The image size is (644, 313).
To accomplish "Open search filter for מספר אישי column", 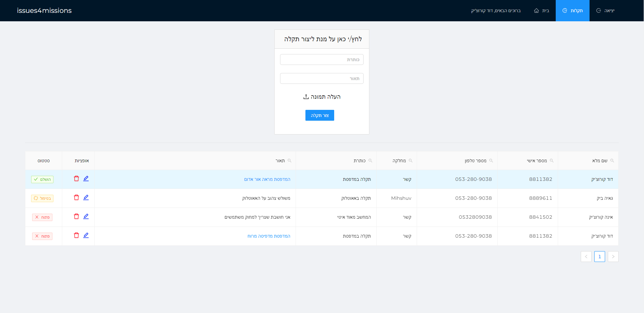I will (x=551, y=161).
